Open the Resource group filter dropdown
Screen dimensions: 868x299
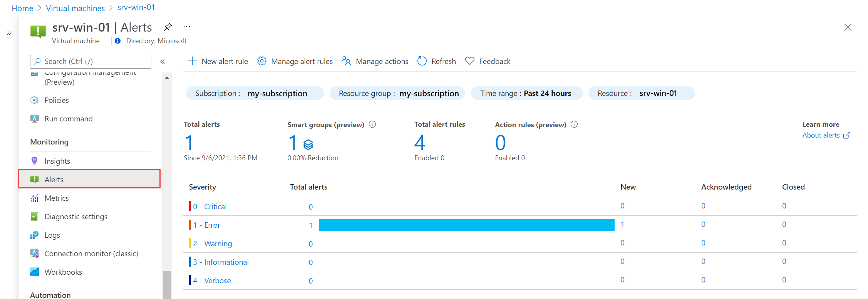[397, 93]
